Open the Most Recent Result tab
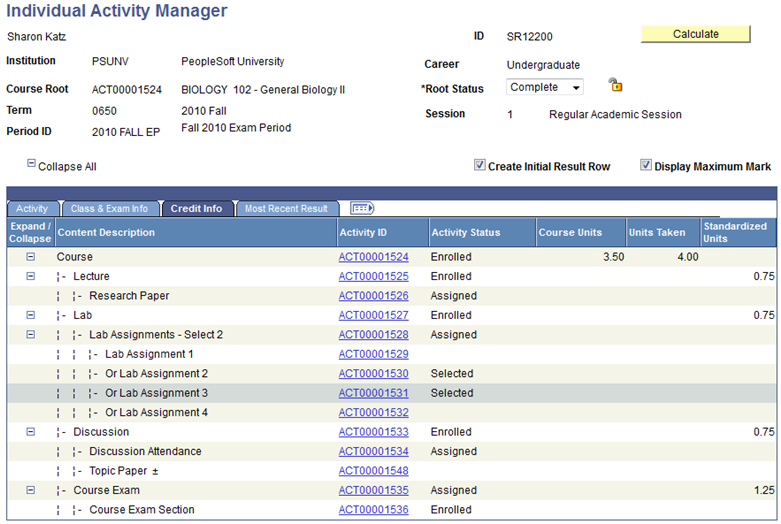Viewport: 781px width, 524px height. click(x=286, y=209)
